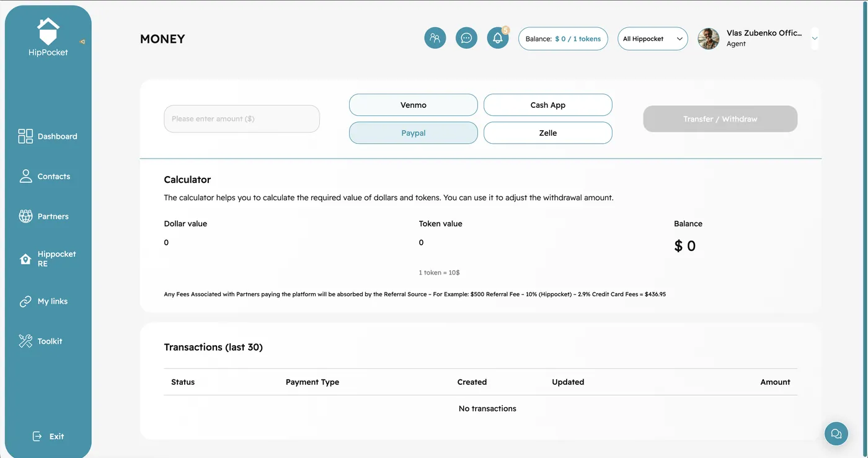Click the Vlas Zubenko profile name
Image resolution: width=868 pixels, height=458 pixels.
click(764, 33)
